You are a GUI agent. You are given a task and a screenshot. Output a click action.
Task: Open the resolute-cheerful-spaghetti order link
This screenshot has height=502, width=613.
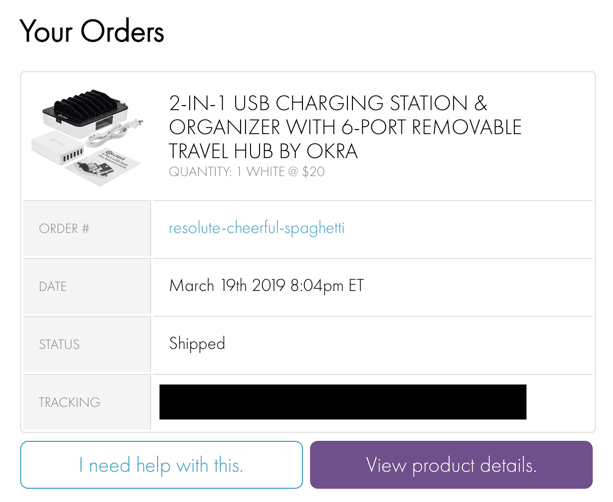click(256, 228)
